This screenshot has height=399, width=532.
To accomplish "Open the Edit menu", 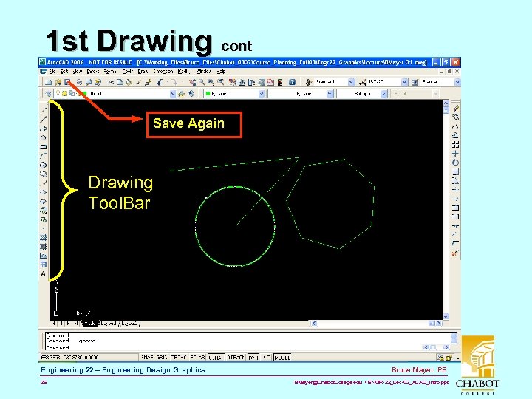I will 64,72.
